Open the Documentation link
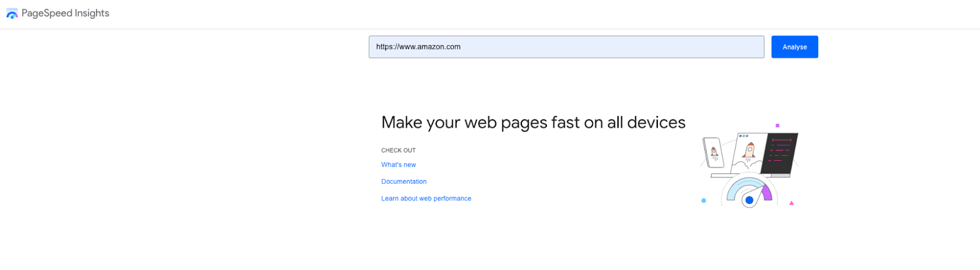The width and height of the screenshot is (980, 270). [404, 182]
